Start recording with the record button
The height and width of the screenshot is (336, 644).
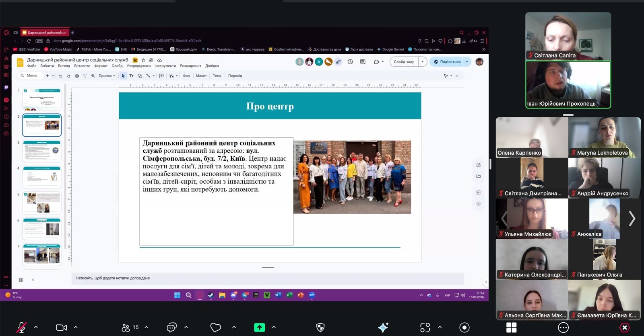coord(464,328)
